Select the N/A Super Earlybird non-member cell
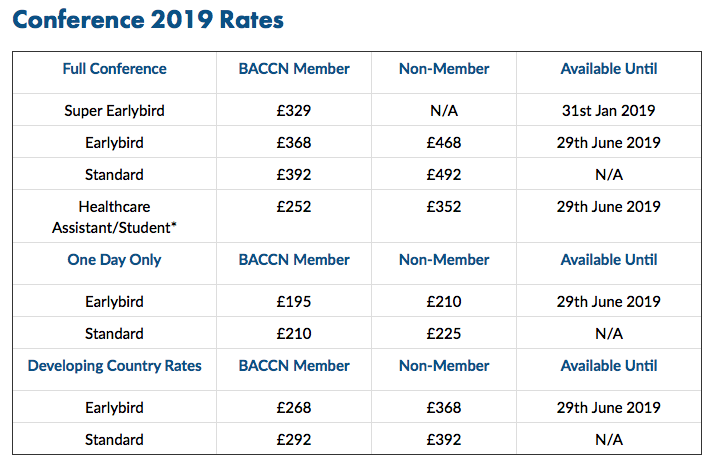 click(x=444, y=110)
